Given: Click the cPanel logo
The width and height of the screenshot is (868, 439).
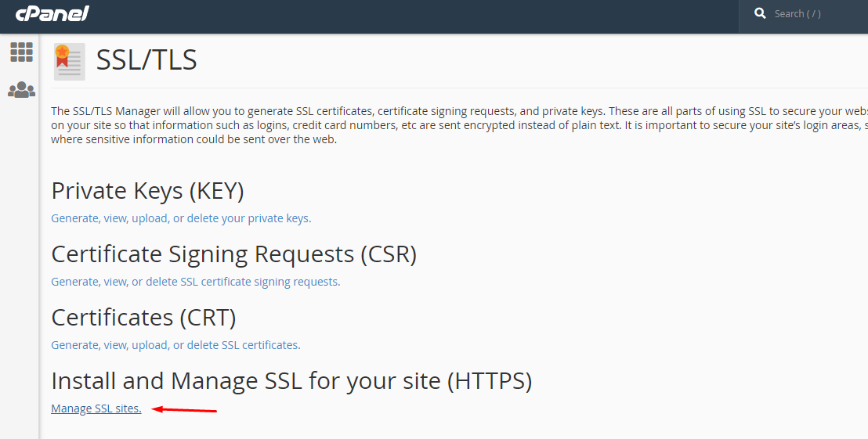Looking at the screenshot, I should (x=52, y=13).
